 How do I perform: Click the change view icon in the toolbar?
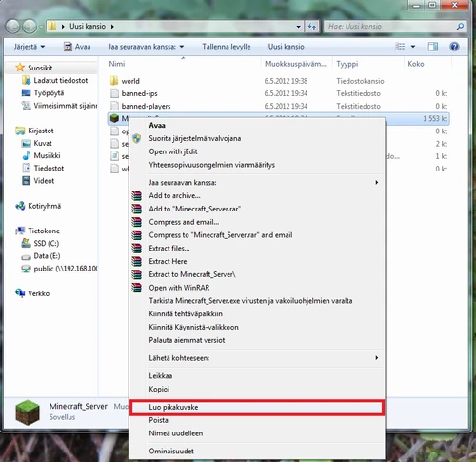400,47
